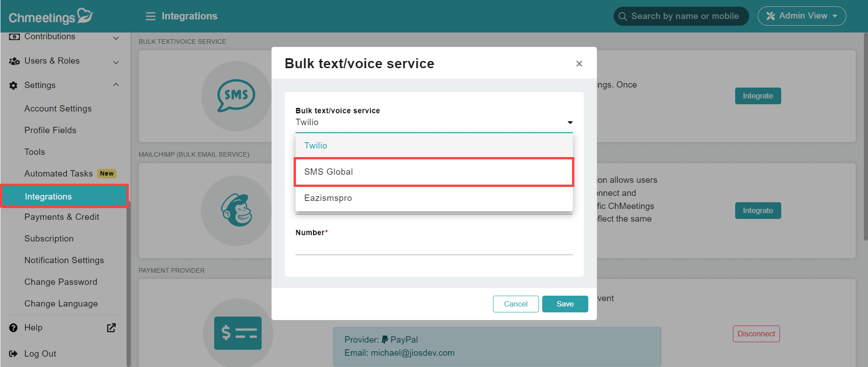Open Help external link icon
Screen dimensions: 868x367
pyautogui.click(x=111, y=328)
